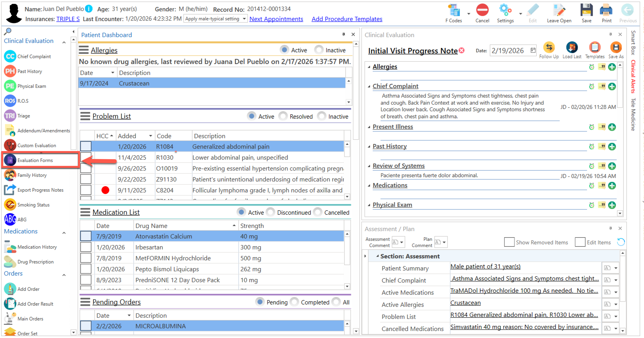This screenshot has height=338, width=644.
Task: Click the Smoking Status sidebar icon
Action: tap(10, 205)
